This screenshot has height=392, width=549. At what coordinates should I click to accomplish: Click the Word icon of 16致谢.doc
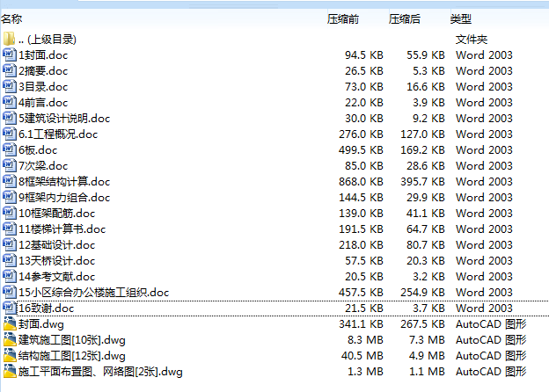[x=10, y=308]
